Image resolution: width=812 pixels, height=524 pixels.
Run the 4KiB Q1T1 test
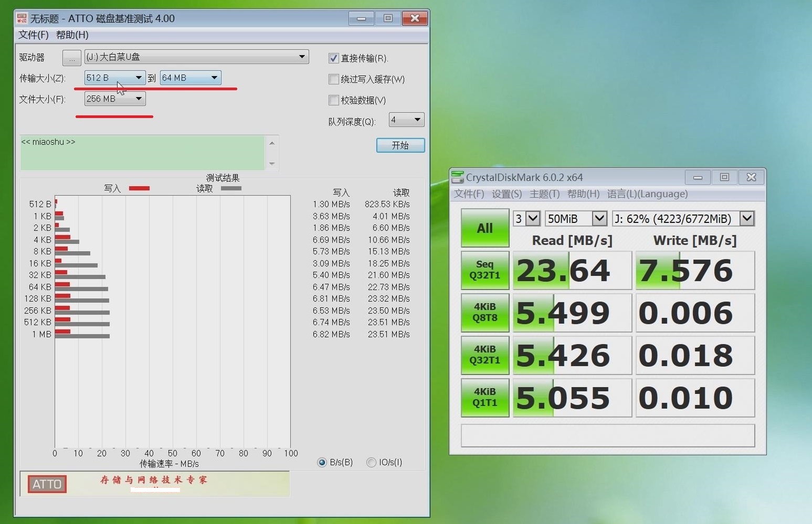point(485,398)
